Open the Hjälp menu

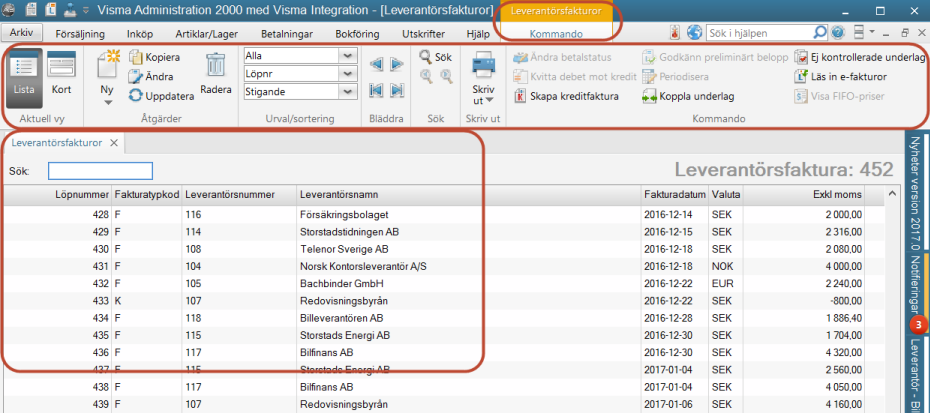coord(478,34)
